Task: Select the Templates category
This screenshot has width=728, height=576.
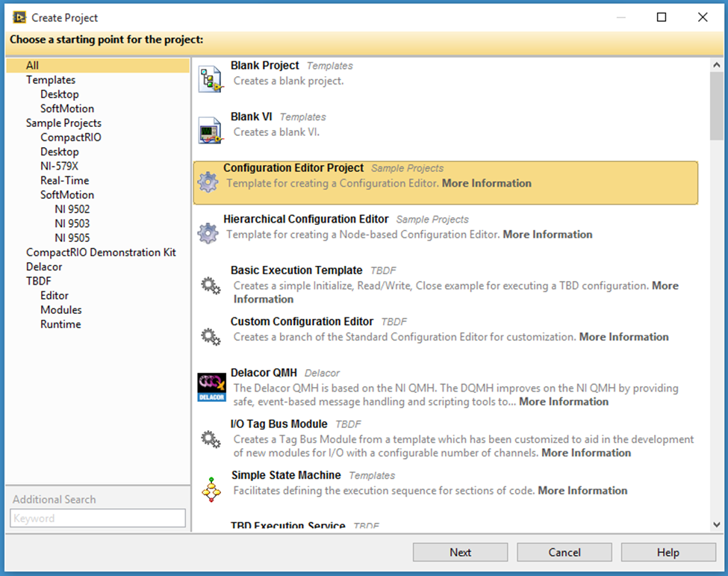Action: point(51,80)
